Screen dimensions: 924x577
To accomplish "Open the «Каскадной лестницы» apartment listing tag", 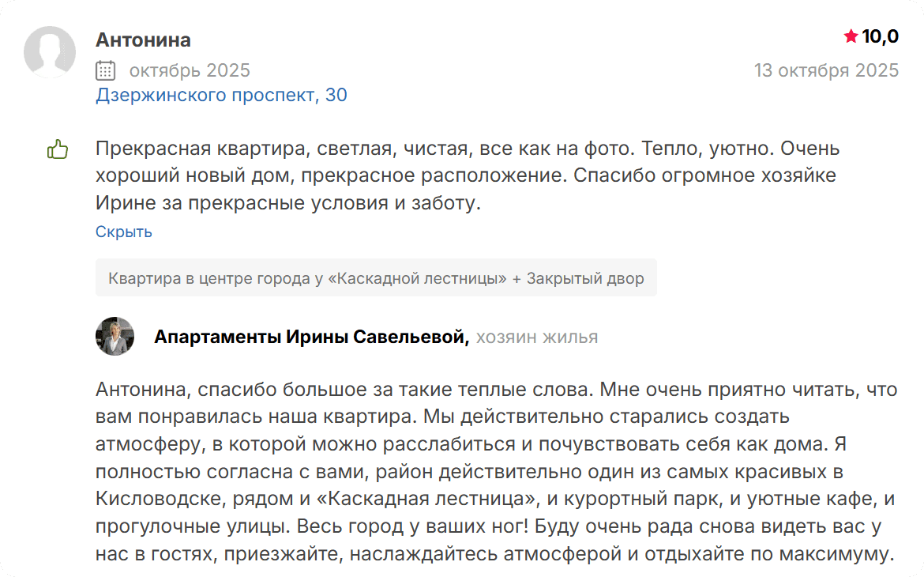I will [376, 278].
